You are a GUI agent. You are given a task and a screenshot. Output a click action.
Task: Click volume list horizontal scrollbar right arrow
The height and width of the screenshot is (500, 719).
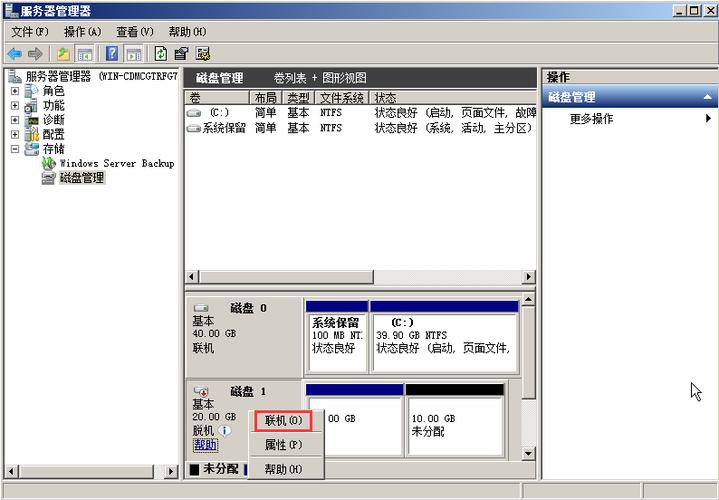point(529,277)
